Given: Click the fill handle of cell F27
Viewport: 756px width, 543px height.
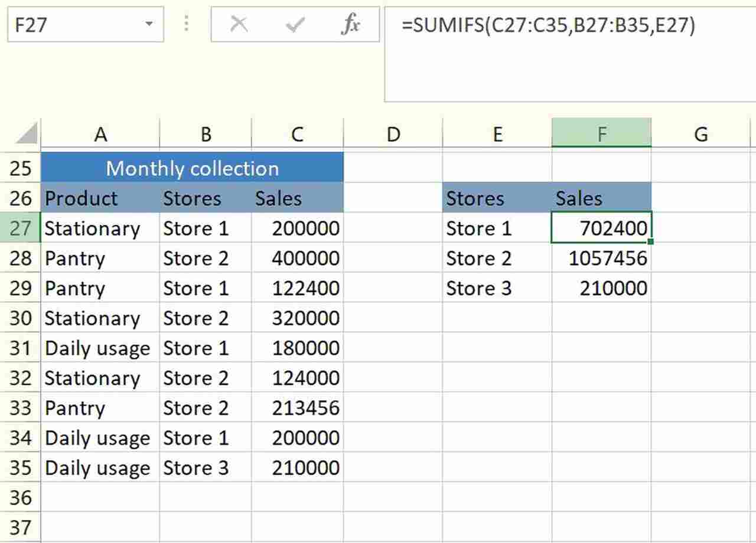Looking at the screenshot, I should pos(650,241).
